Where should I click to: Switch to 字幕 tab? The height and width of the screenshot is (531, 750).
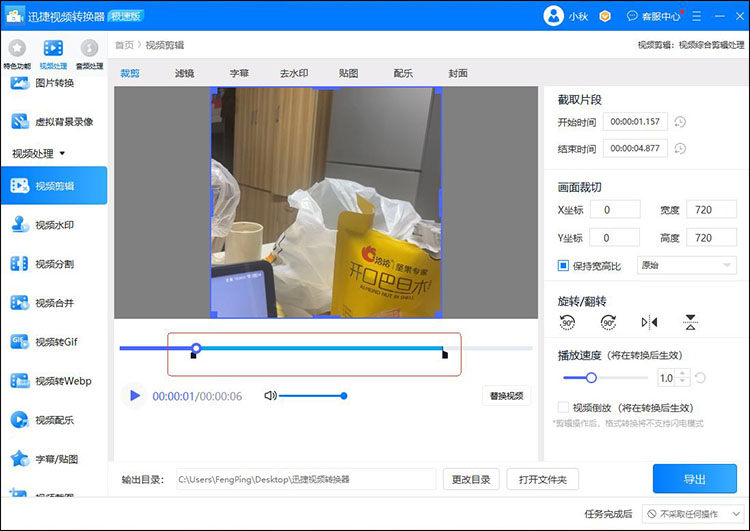click(x=239, y=73)
